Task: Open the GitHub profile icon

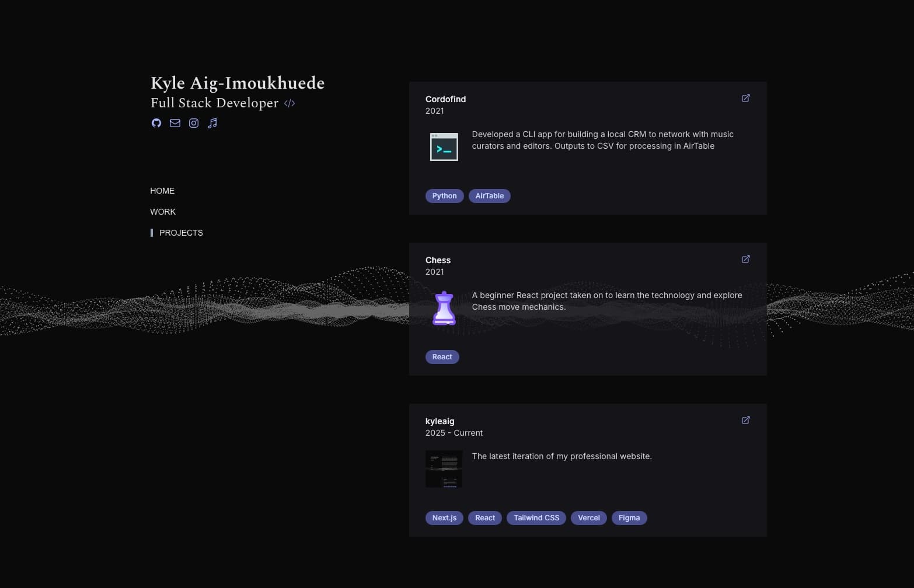Action: [156, 123]
